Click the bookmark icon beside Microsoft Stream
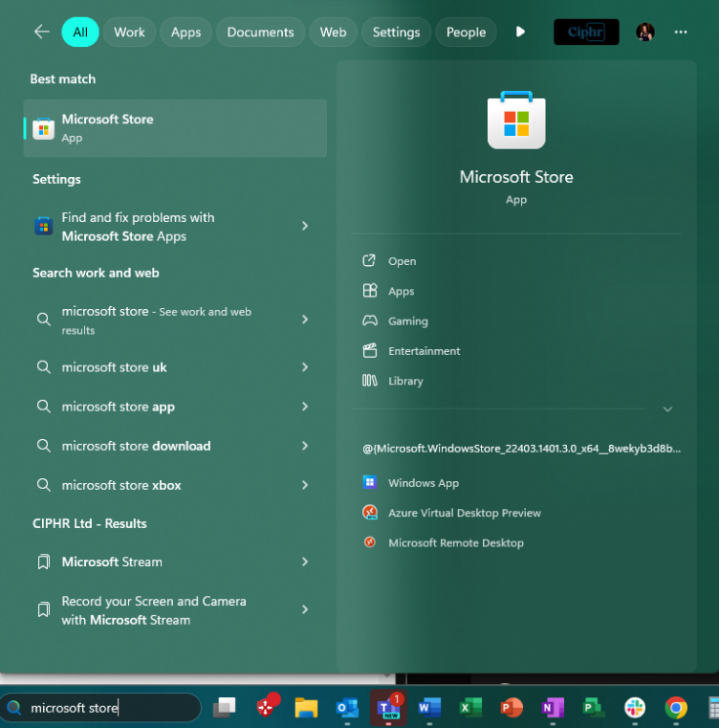 (44, 562)
